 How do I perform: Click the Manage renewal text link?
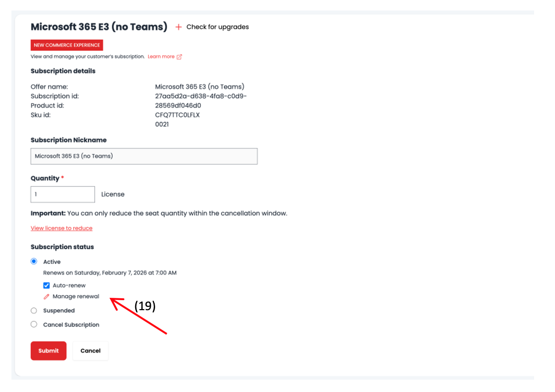tap(76, 296)
